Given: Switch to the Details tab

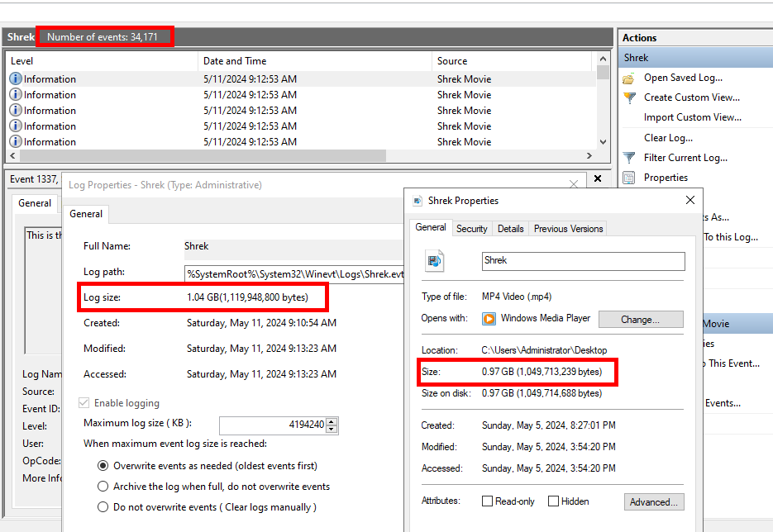Looking at the screenshot, I should (x=510, y=229).
